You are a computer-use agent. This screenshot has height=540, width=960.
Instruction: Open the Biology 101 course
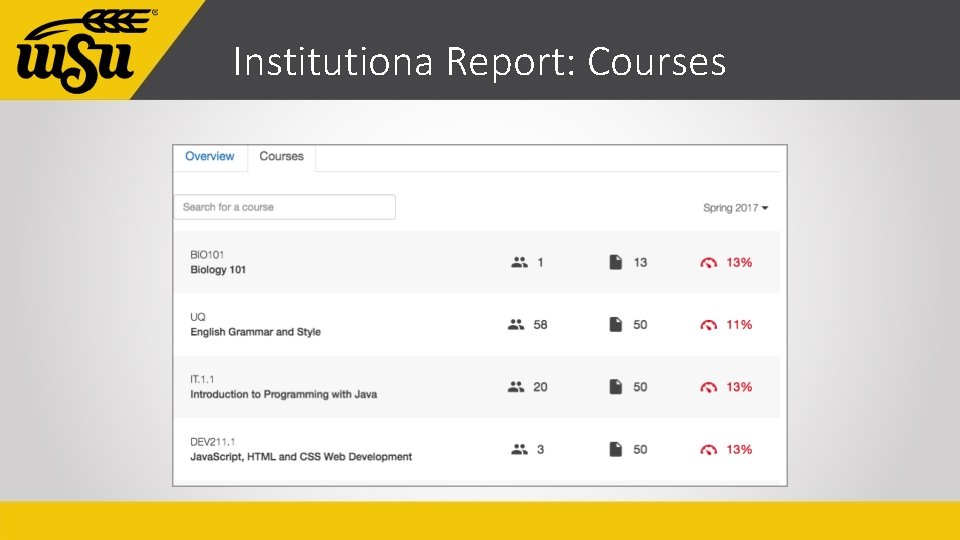(x=218, y=270)
